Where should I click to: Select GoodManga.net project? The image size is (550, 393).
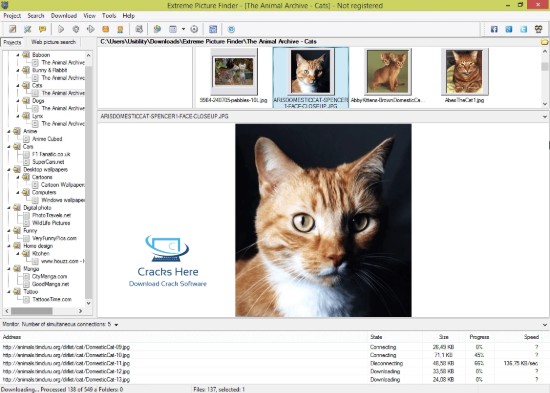(x=51, y=284)
